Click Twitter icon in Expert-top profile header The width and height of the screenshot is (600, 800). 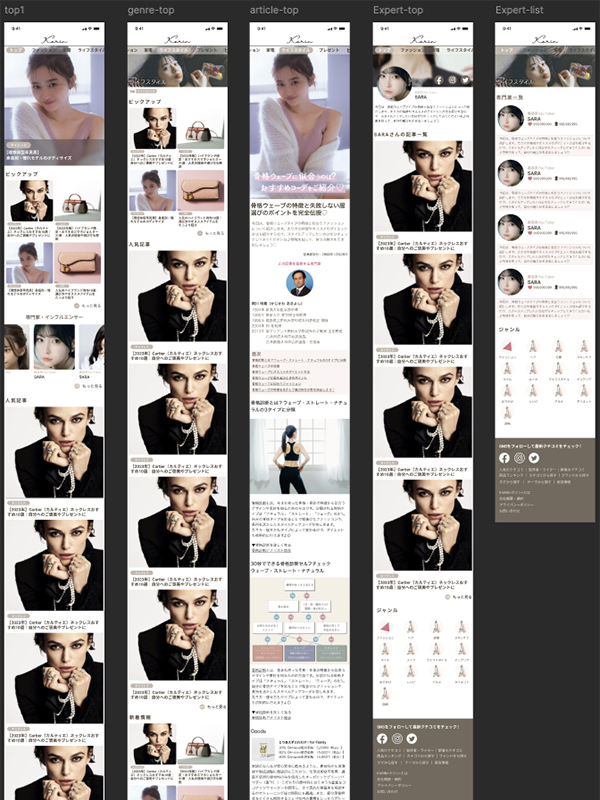click(463, 79)
